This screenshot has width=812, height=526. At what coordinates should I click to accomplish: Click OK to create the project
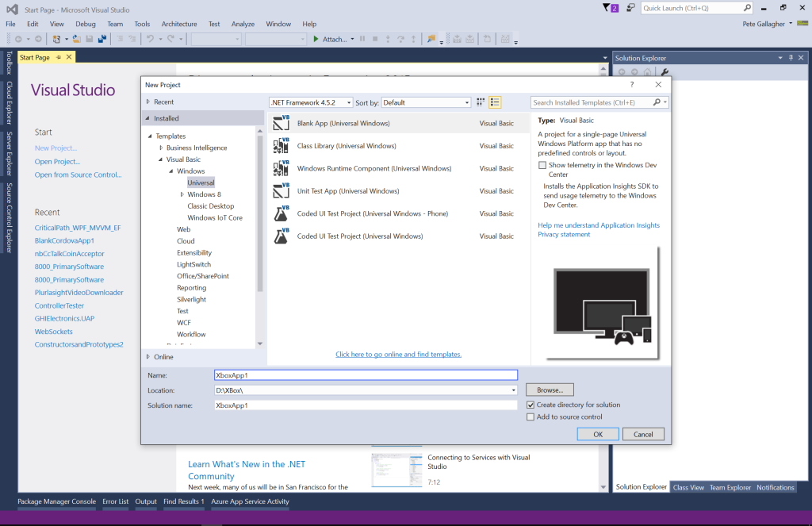click(x=598, y=434)
